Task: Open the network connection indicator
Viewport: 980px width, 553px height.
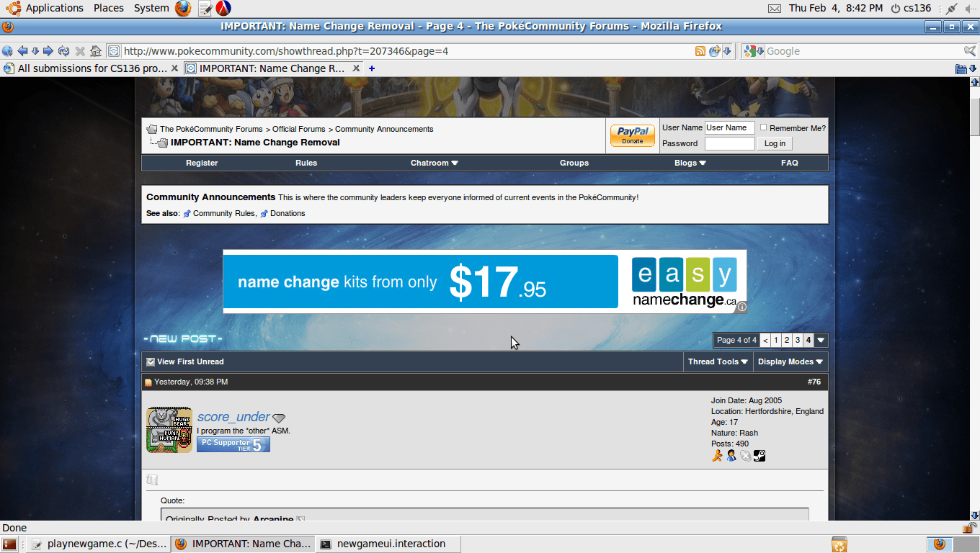Action: pos(950,9)
